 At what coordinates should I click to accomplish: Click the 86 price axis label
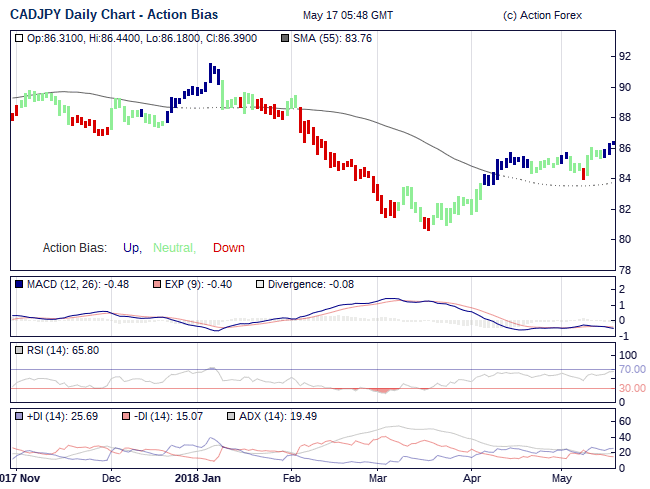pos(625,148)
